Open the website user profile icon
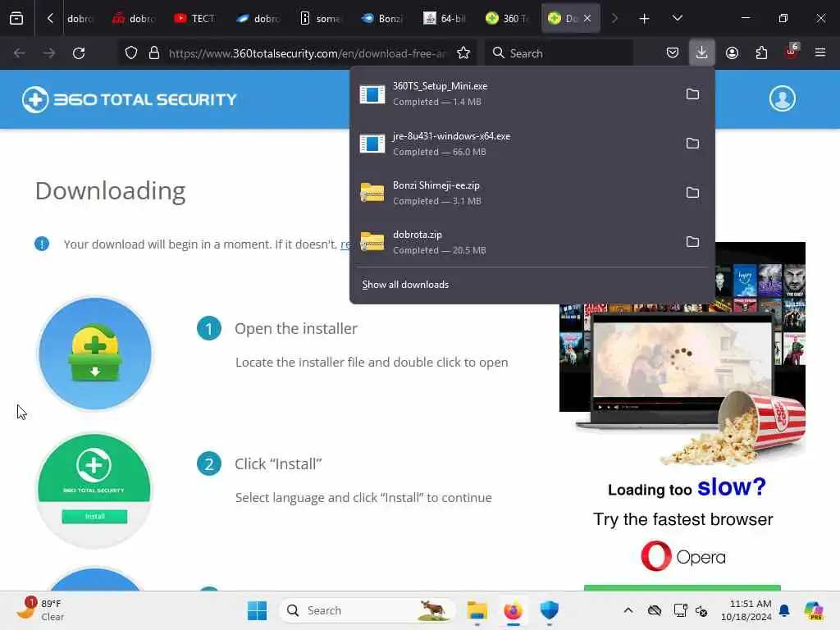Image resolution: width=840 pixels, height=630 pixels. click(782, 98)
